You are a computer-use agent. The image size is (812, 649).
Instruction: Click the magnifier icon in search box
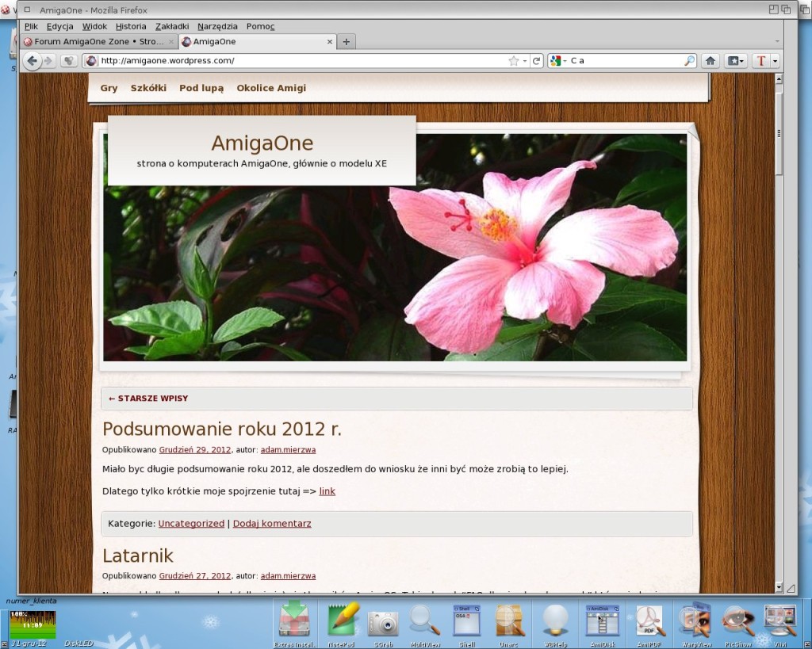click(689, 61)
